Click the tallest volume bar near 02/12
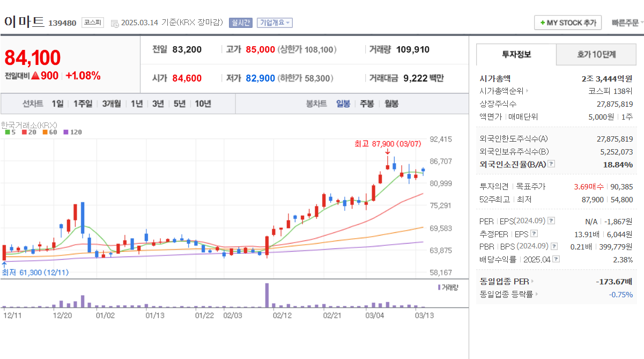Viewport: 644px width, 359px height. pos(267,295)
